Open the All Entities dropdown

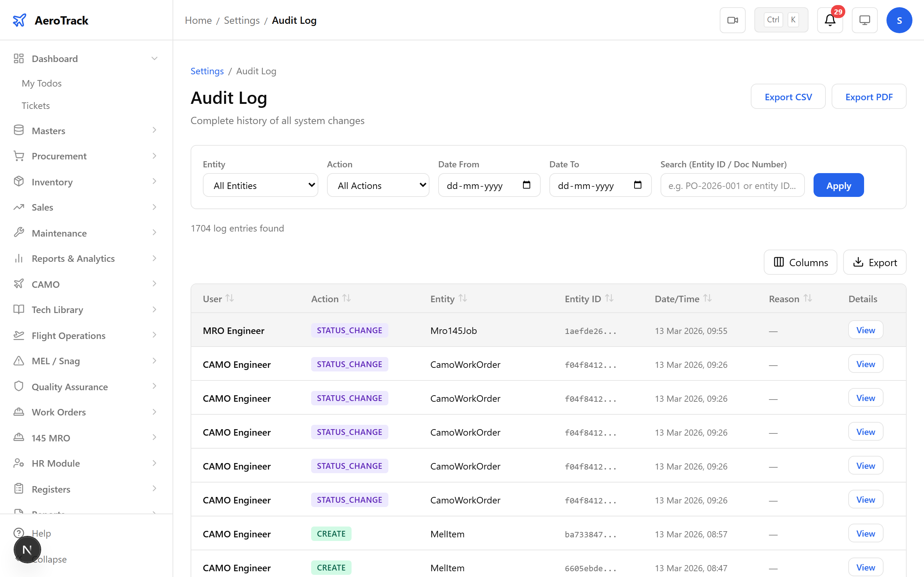tap(260, 185)
